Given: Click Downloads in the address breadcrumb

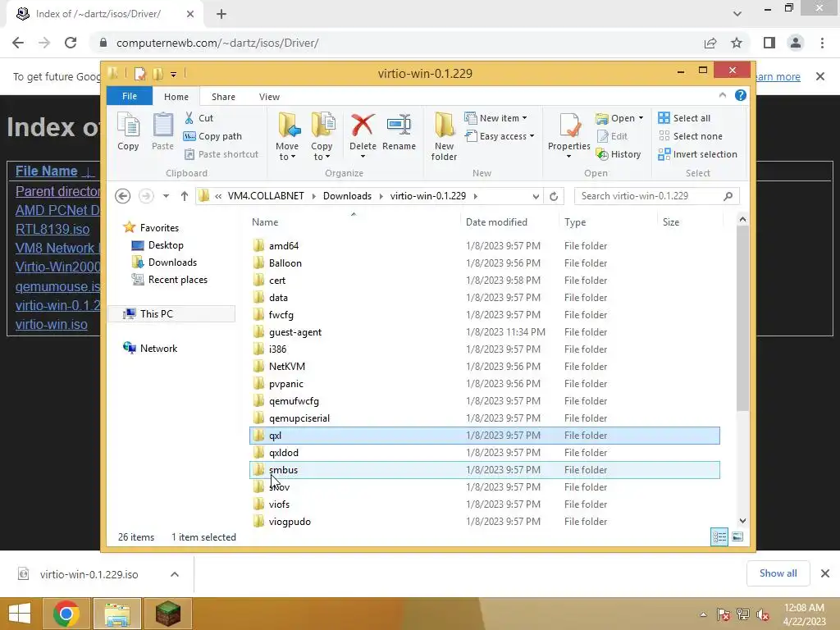Looking at the screenshot, I should point(347,196).
